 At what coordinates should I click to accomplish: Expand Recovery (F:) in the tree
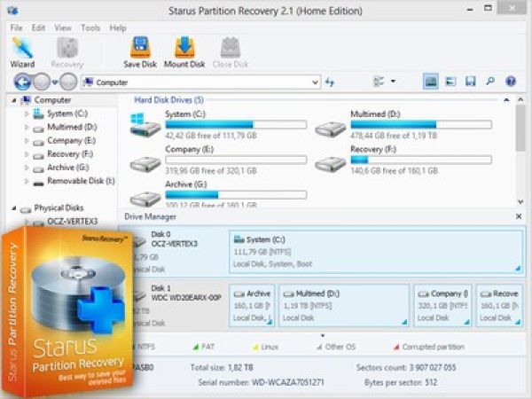pyautogui.click(x=26, y=154)
